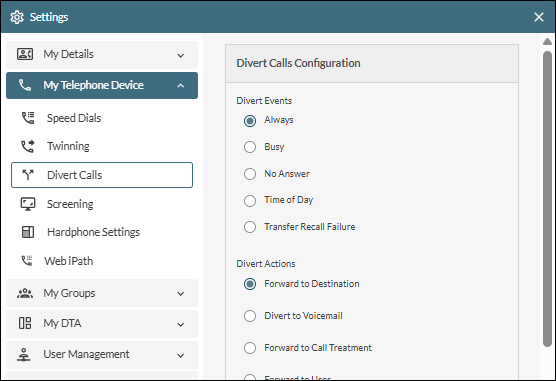Viewport: 556px width, 381px height.
Task: Click the My Telephone Device header label
Action: pos(93,85)
